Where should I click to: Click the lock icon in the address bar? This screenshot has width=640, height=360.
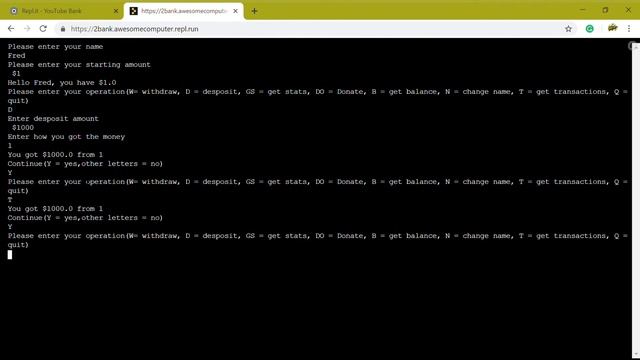pos(62,29)
